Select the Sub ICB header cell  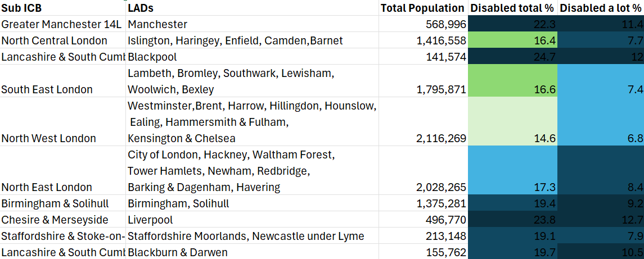(63, 8)
